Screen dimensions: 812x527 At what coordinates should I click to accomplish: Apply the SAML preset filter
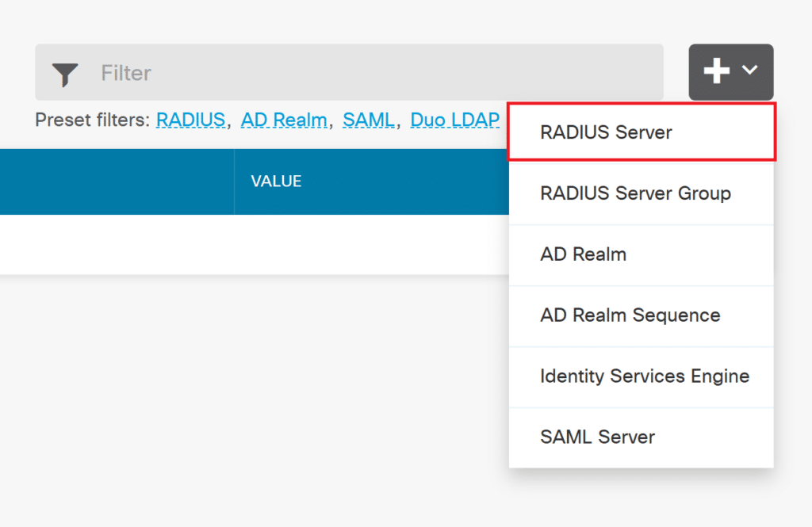tap(368, 120)
